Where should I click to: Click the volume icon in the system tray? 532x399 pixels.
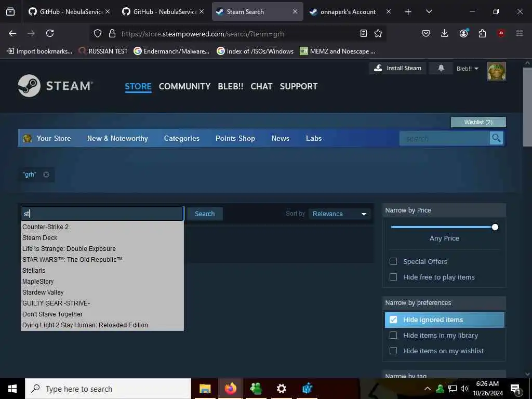(464, 389)
